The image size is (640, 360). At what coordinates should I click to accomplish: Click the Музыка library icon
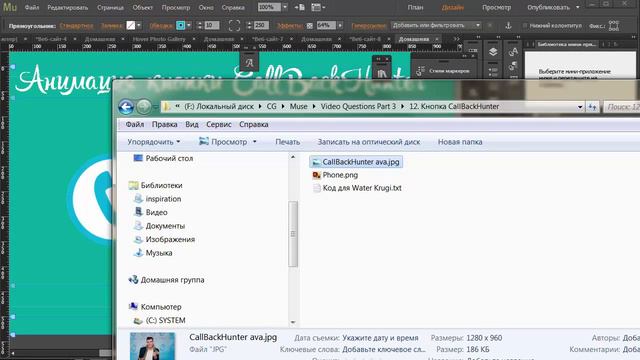[x=138, y=253]
